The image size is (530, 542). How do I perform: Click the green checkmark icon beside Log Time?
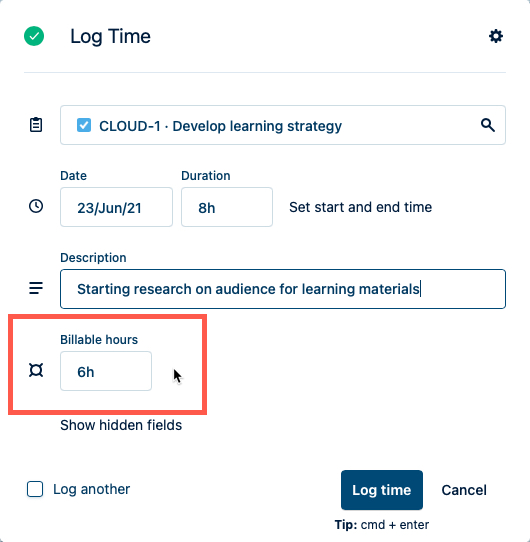(34, 36)
